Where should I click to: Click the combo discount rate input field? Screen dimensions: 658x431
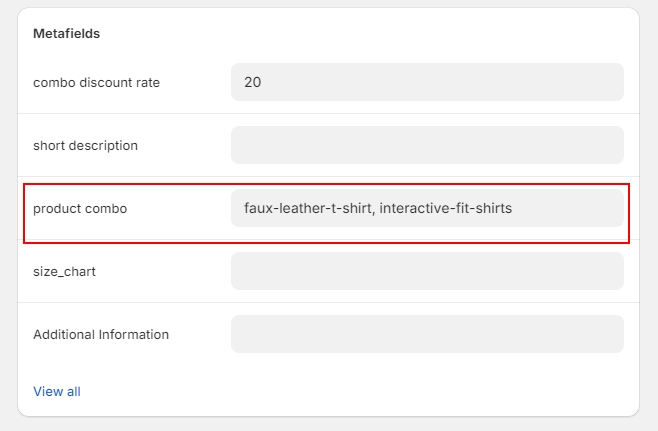(427, 82)
